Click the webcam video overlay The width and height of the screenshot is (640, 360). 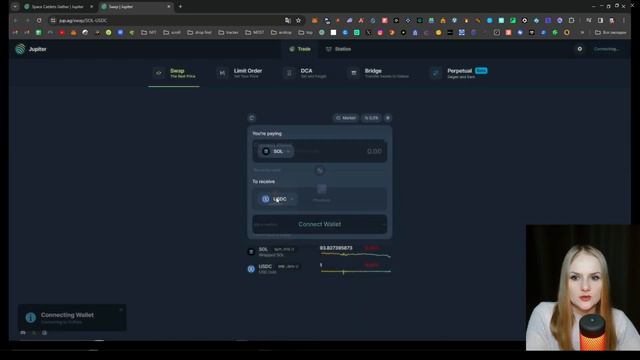pos(583,287)
